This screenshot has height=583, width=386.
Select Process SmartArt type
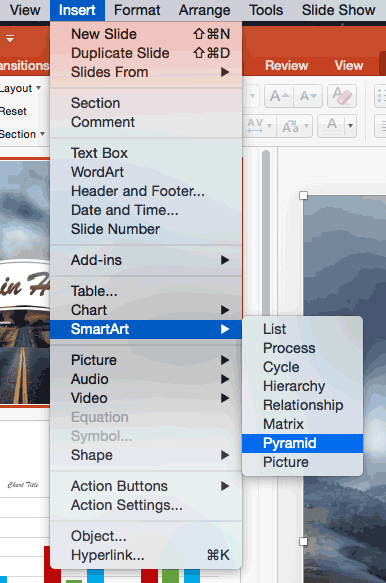tap(302, 348)
